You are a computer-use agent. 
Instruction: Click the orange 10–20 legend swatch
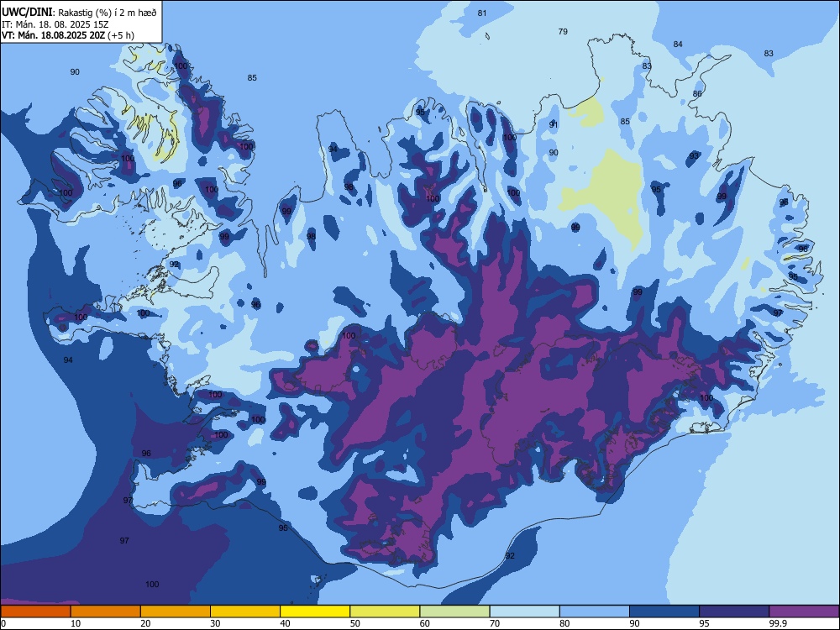click(x=106, y=612)
